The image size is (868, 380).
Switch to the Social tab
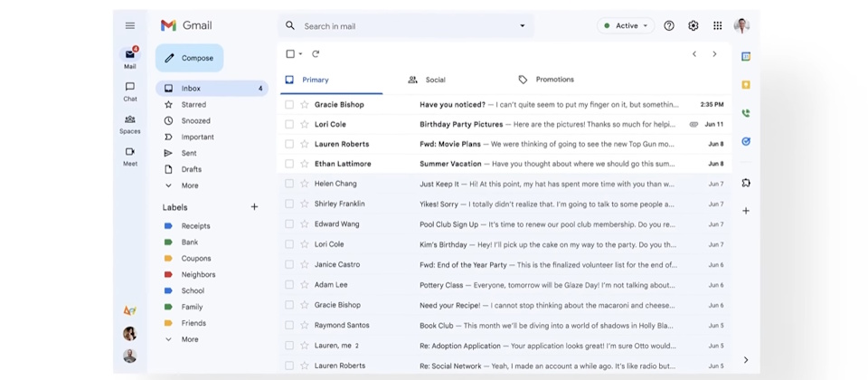435,80
